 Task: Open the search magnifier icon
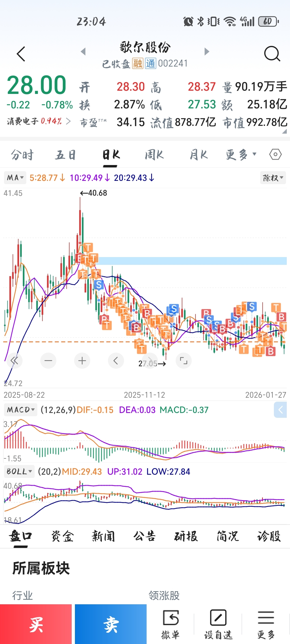[x=272, y=54]
